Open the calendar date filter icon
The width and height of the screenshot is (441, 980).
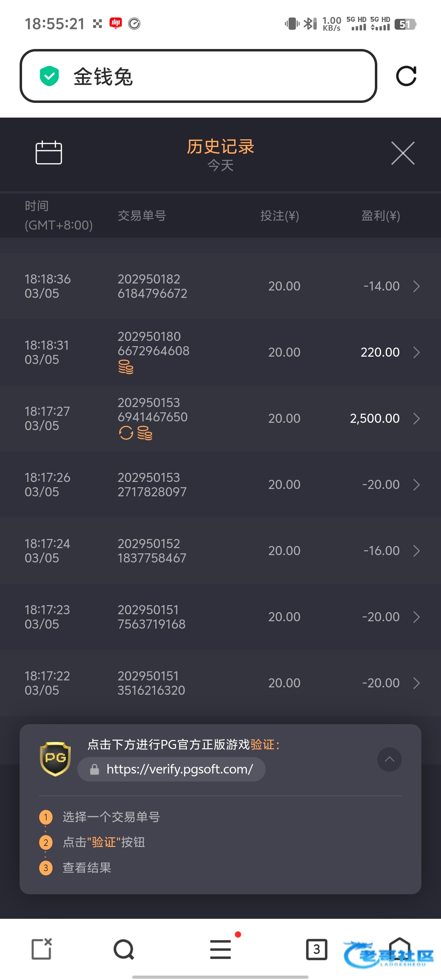tap(49, 153)
